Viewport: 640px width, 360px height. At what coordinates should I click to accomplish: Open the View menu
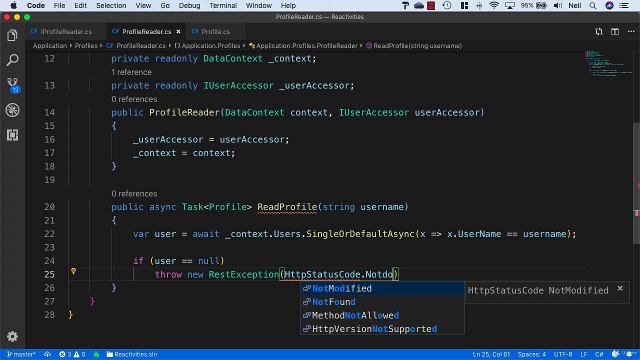pyautogui.click(x=143, y=5)
